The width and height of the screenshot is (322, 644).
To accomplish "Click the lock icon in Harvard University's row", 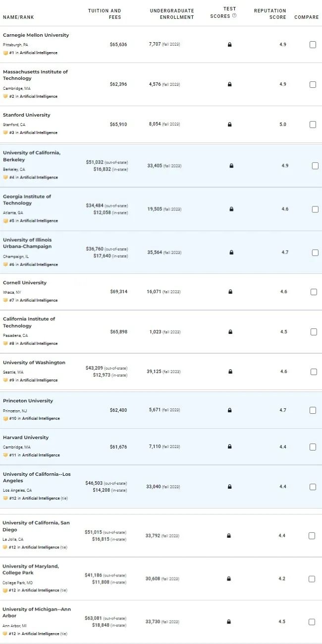I will point(229,447).
